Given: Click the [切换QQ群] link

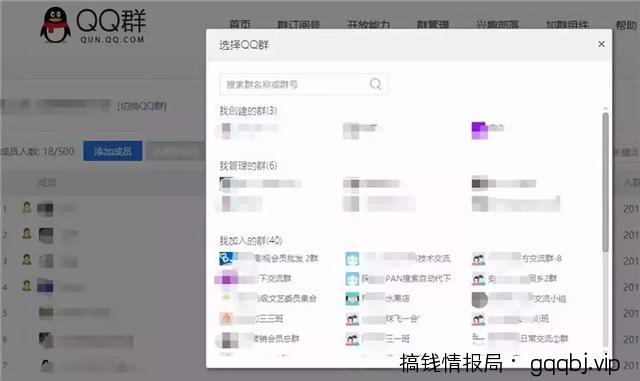Looking at the screenshot, I should tap(142, 106).
